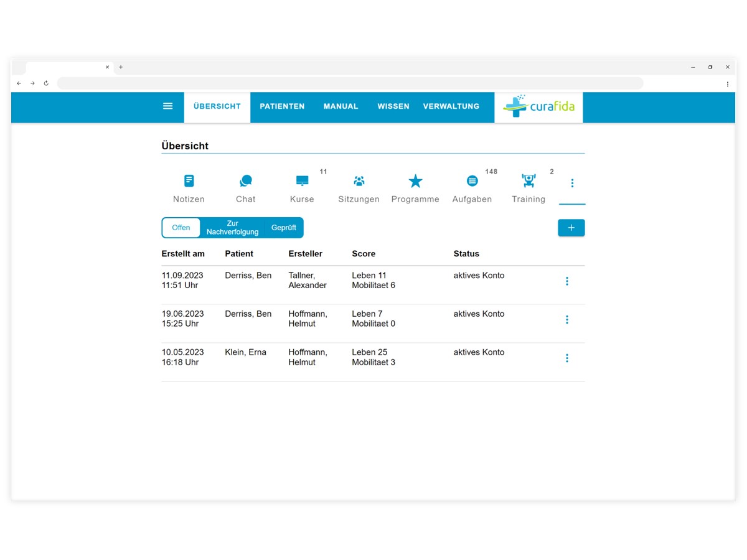The height and width of the screenshot is (560, 747).
Task: Switch to the VERWALTUNG tab
Action: click(451, 106)
